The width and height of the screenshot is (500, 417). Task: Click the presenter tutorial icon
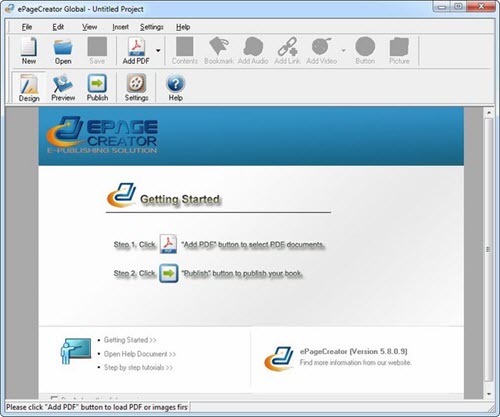76,351
